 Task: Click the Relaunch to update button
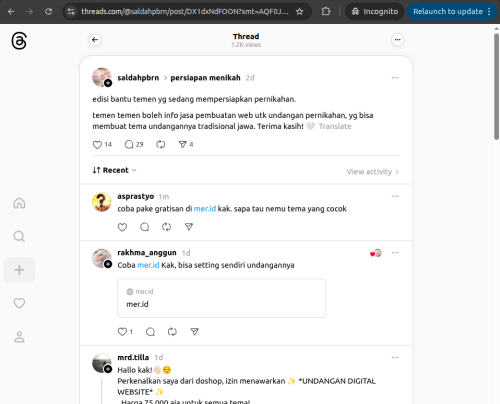(x=448, y=12)
